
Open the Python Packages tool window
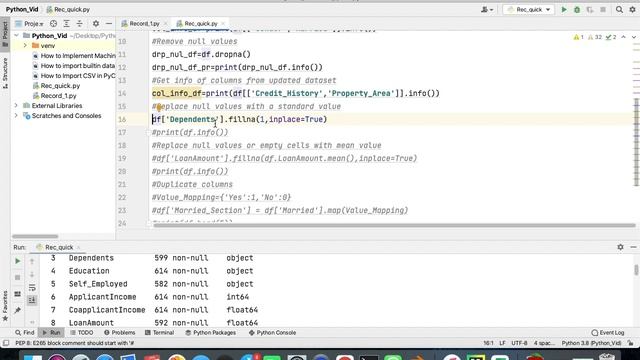[x=211, y=333]
